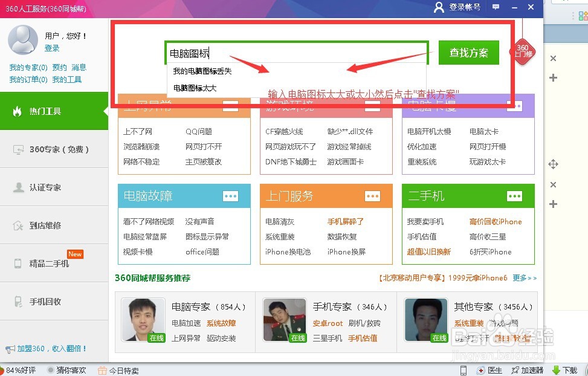Open the 手机屏碎了 link
Viewport: 588px width, 376px height.
(346, 222)
